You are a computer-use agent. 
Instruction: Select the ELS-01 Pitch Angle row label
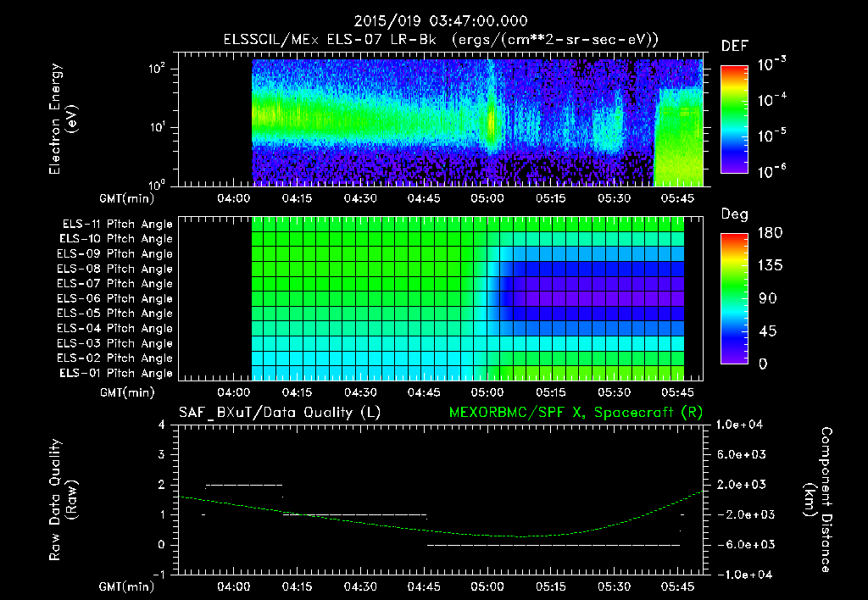tap(115, 373)
